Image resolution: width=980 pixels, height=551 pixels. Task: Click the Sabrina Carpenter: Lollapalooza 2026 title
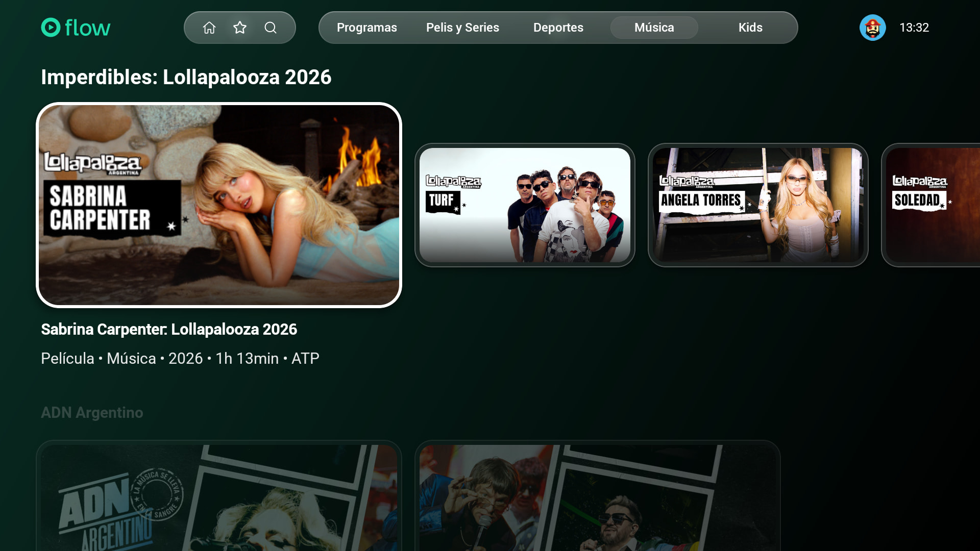click(169, 330)
